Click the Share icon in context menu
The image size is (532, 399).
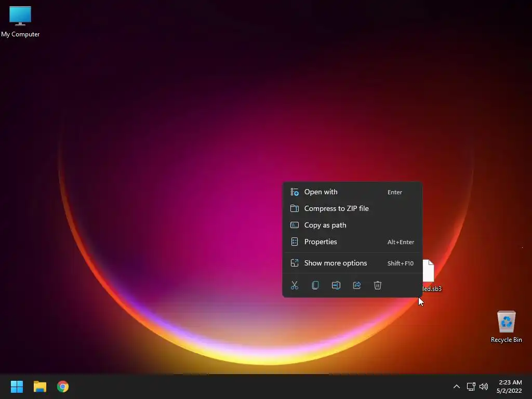(x=356, y=285)
